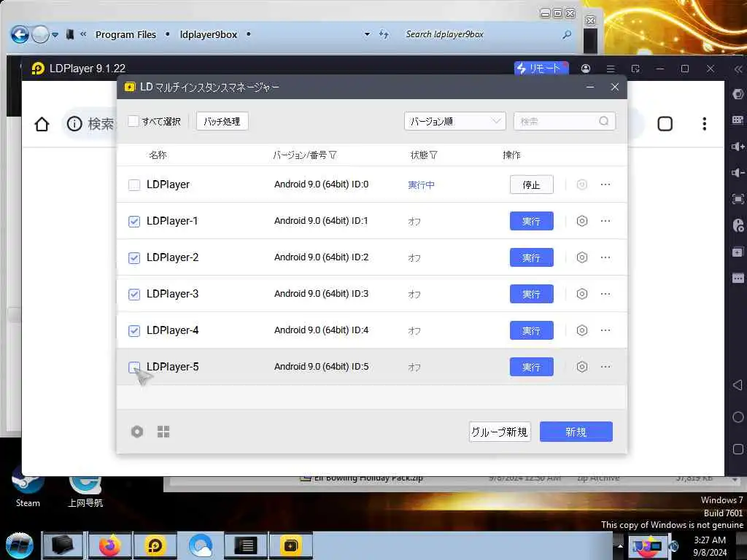Screen dimensions: 747x560
Task: Uncheck the LDPlayer-1 checkbox
Action: pyautogui.click(x=134, y=222)
